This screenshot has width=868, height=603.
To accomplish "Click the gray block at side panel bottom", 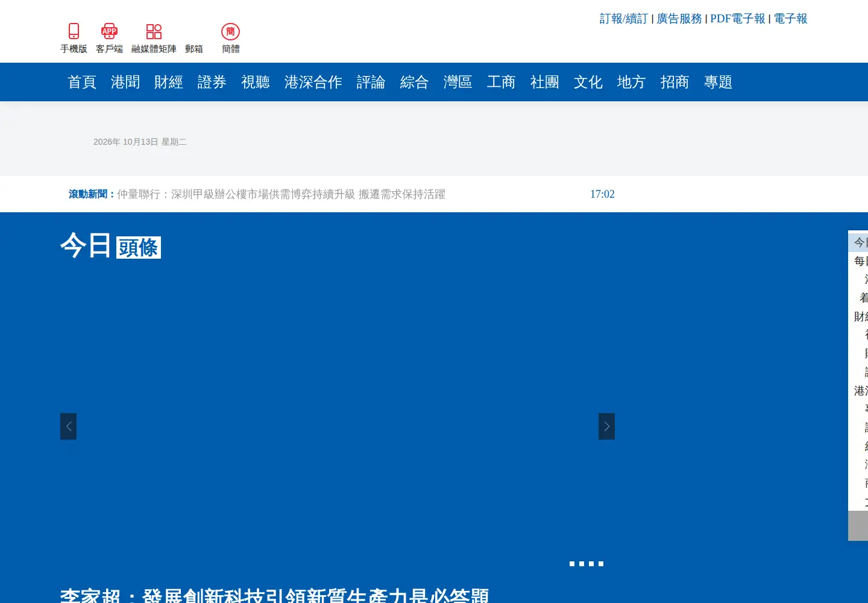I will tap(858, 526).
